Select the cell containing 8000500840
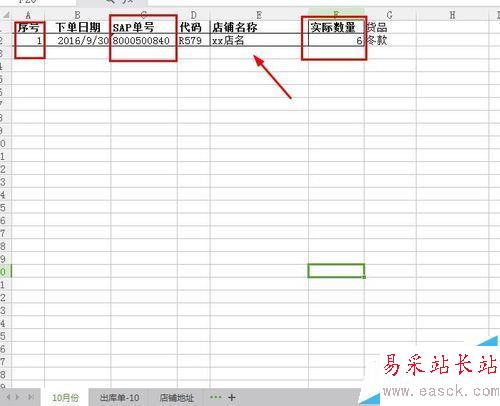This screenshot has height=406, width=500. click(144, 40)
